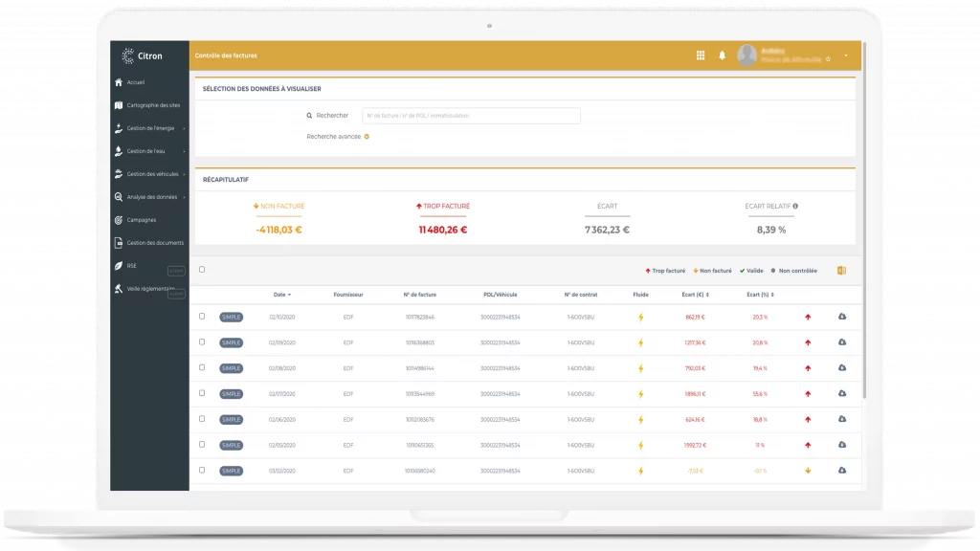Click the info icon beside Écart relatif
The height and width of the screenshot is (551, 980).
[x=795, y=206]
